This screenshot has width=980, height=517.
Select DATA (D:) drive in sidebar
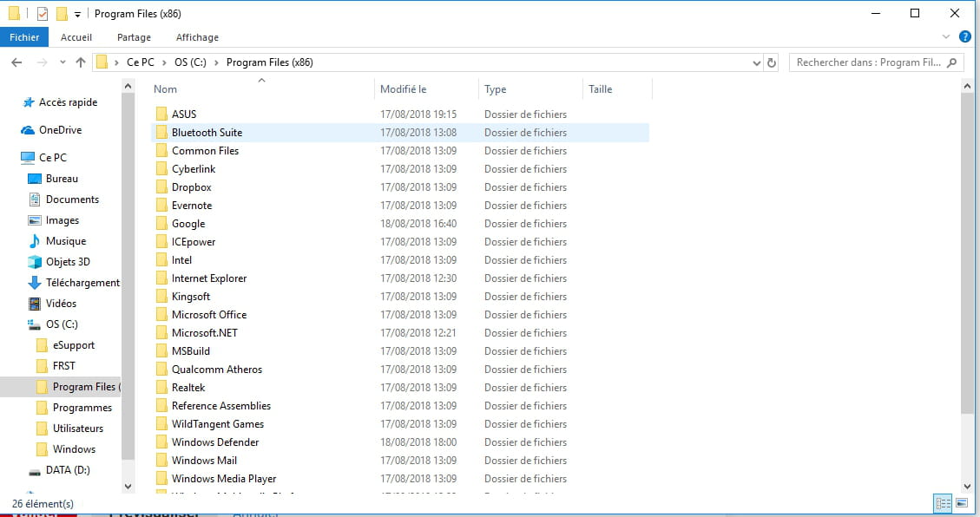[59, 470]
